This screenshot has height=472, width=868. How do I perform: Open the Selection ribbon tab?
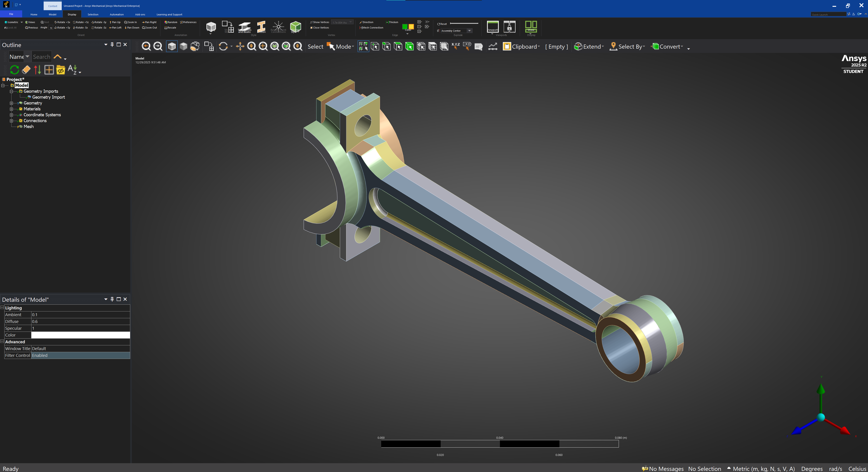[x=93, y=14]
